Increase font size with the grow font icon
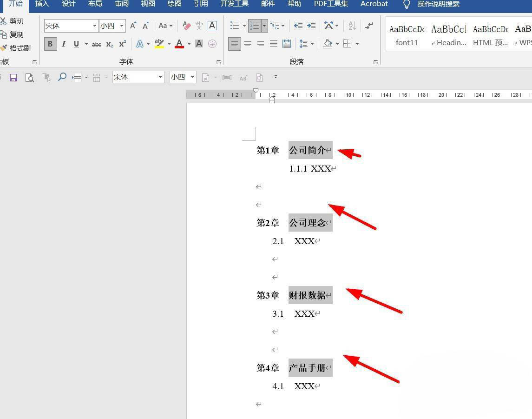 coord(133,26)
